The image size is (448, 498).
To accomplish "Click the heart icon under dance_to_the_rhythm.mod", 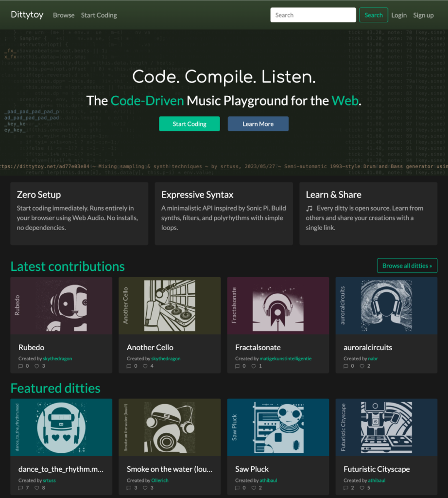I will pos(36,487).
